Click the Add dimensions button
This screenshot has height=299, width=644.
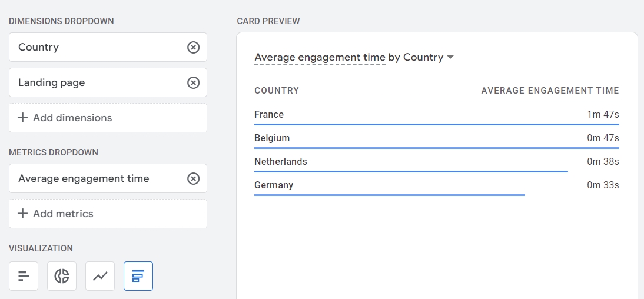(x=108, y=118)
